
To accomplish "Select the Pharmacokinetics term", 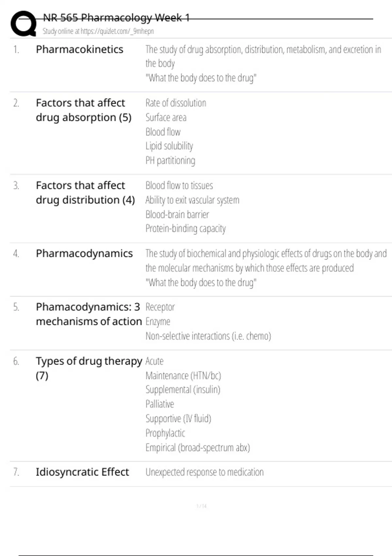I will pyautogui.click(x=79, y=49).
